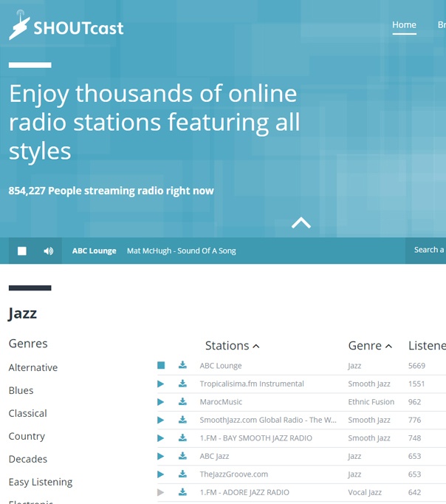Download Tropicalisima.fm Instrumental playlist
This screenshot has height=504, width=446.
click(x=182, y=383)
